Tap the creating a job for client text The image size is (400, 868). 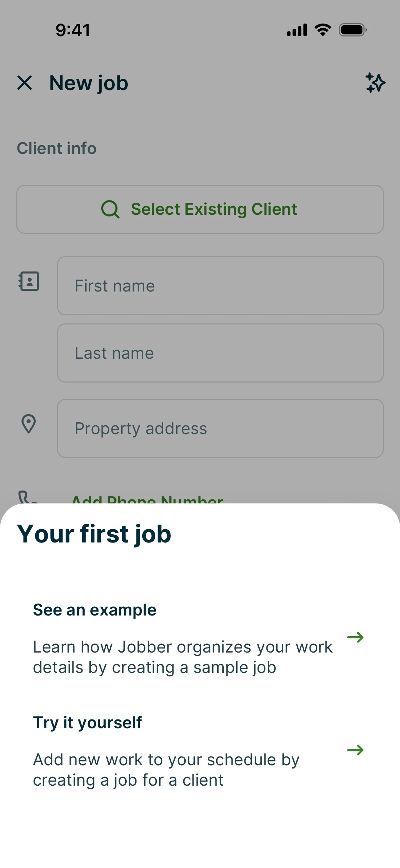click(x=166, y=770)
